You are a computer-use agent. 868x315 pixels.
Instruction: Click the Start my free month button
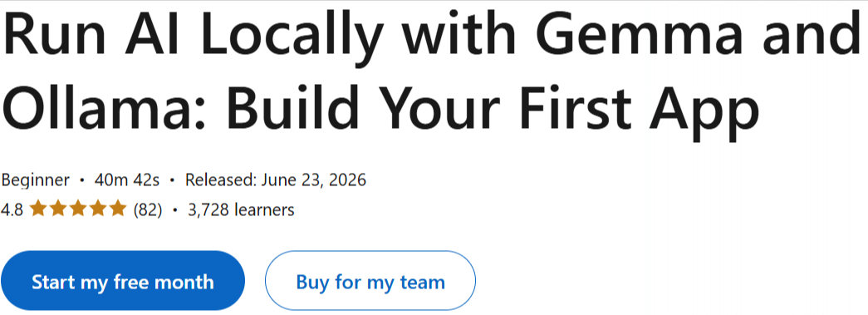click(x=122, y=281)
